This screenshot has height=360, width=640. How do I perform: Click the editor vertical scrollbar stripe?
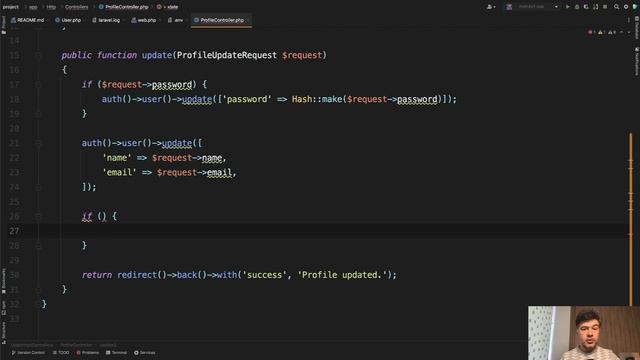click(x=631, y=219)
